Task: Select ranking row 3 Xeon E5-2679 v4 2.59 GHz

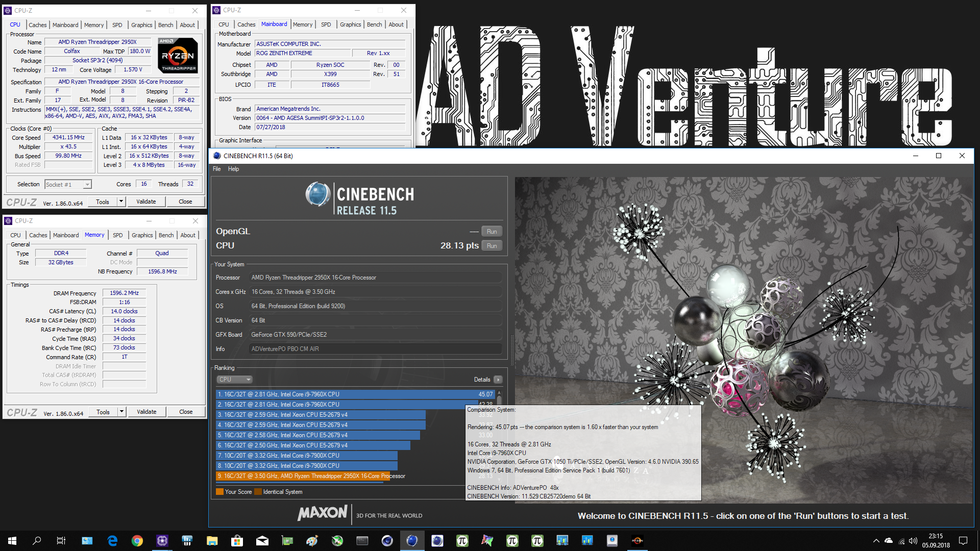Action: [x=321, y=415]
